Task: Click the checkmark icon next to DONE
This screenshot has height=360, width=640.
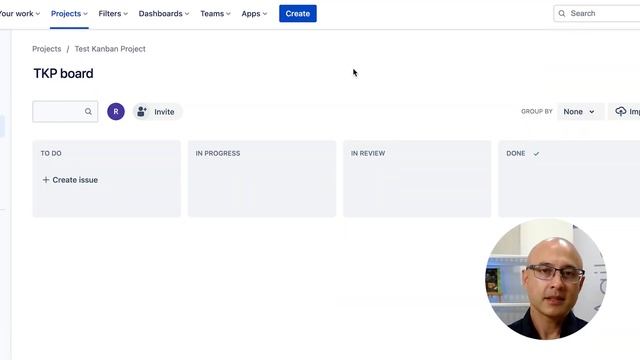Action: click(536, 154)
